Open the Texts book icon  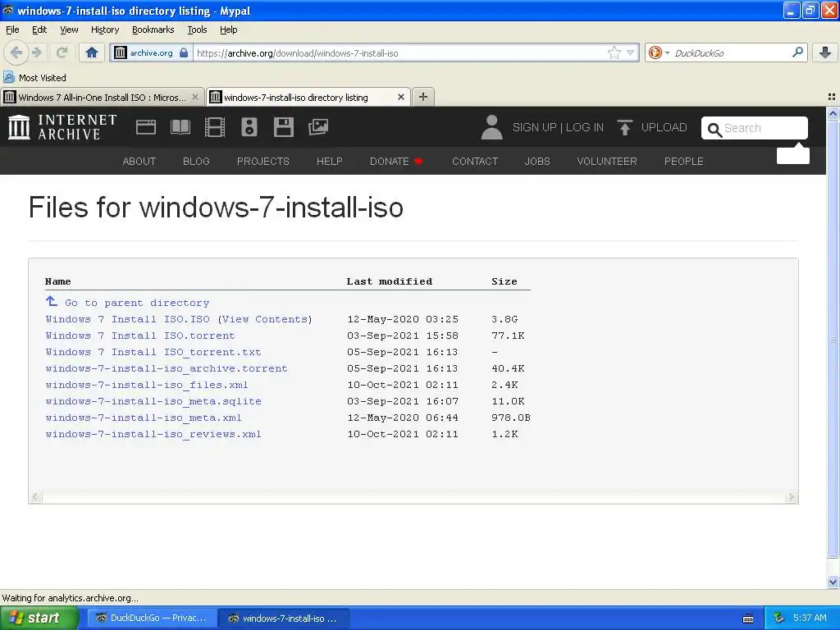[180, 127]
